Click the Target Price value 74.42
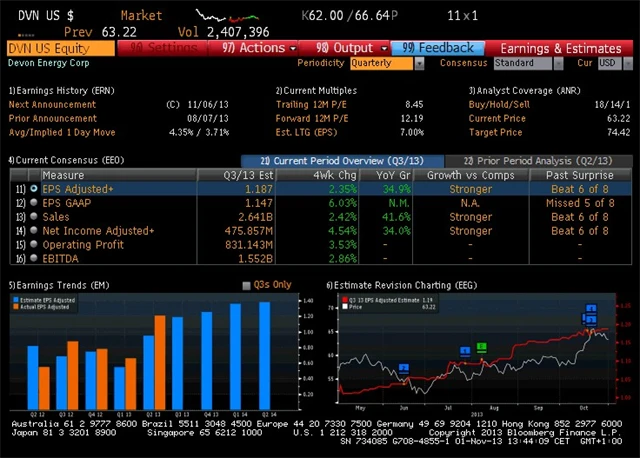The width and height of the screenshot is (640, 458). [618, 132]
